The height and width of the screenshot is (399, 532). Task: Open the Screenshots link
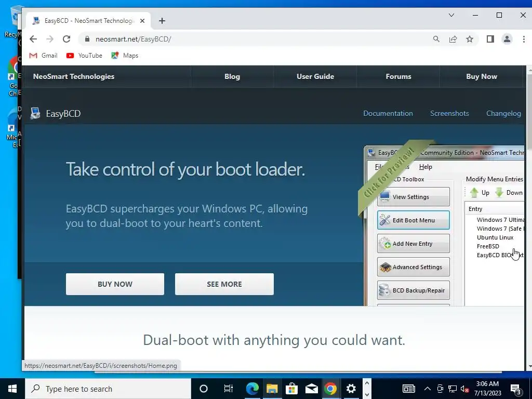(x=449, y=113)
